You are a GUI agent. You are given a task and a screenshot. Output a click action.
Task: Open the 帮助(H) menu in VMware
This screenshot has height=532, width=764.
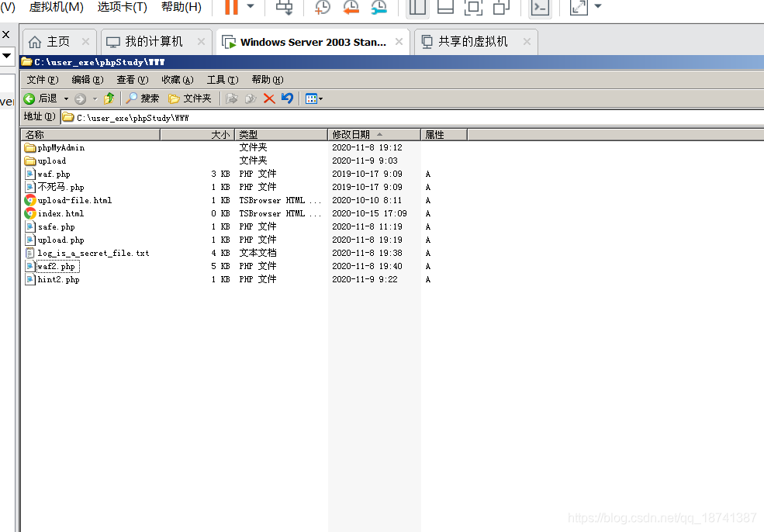(181, 7)
